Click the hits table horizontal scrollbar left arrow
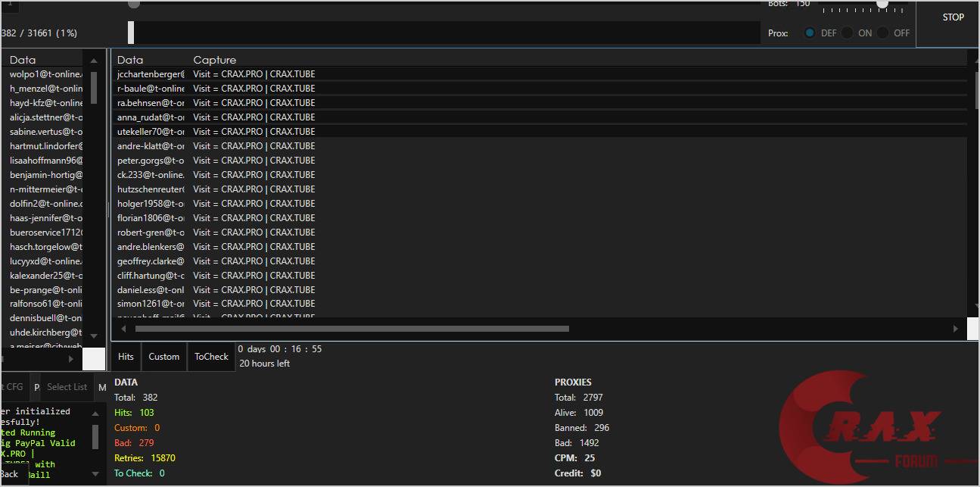The image size is (980, 487). pyautogui.click(x=122, y=329)
